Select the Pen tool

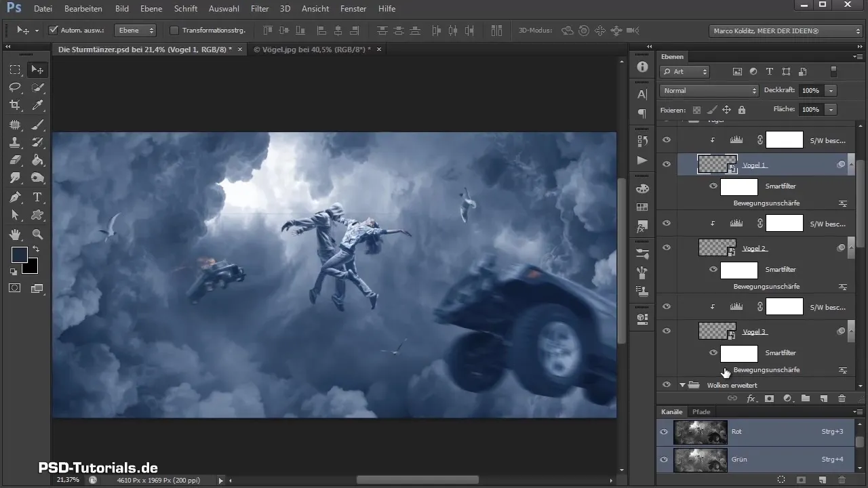click(x=15, y=197)
